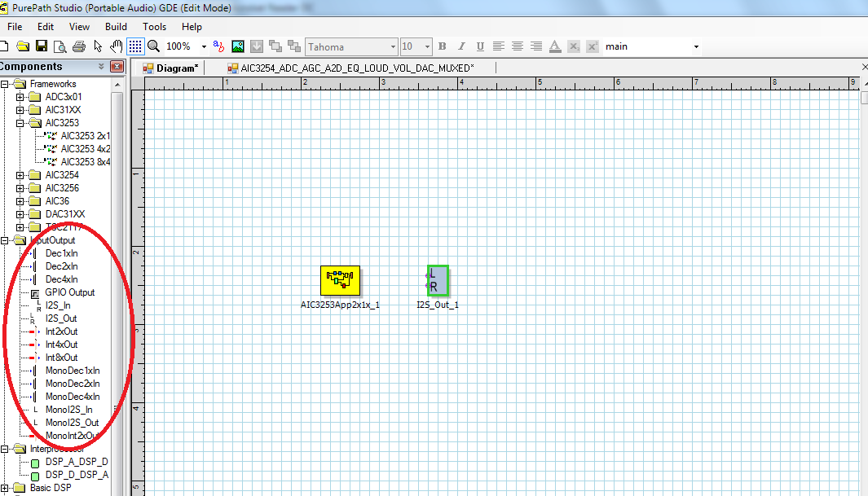Open the Build menu
Image resolution: width=868 pixels, height=496 pixels.
[116, 27]
